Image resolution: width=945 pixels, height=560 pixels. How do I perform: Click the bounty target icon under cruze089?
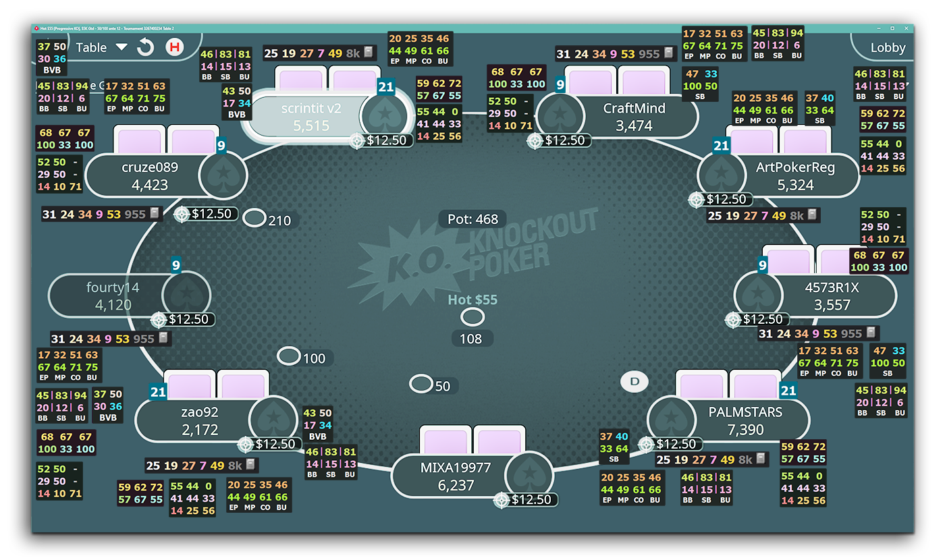tap(182, 215)
